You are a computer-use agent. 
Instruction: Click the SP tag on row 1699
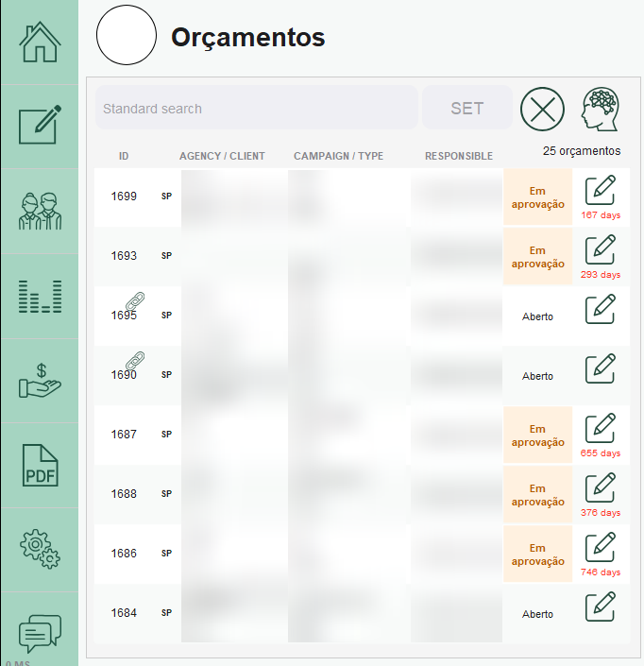(166, 196)
